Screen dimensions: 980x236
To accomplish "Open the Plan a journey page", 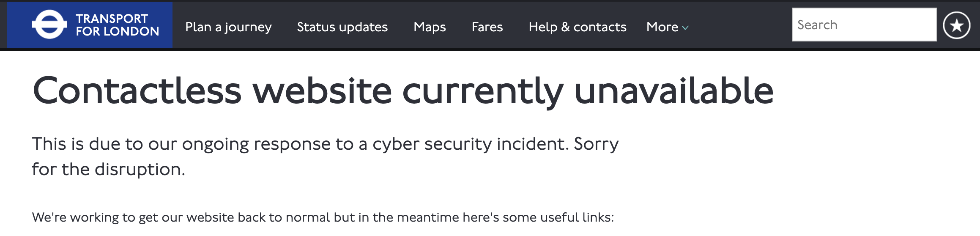I will [228, 27].
